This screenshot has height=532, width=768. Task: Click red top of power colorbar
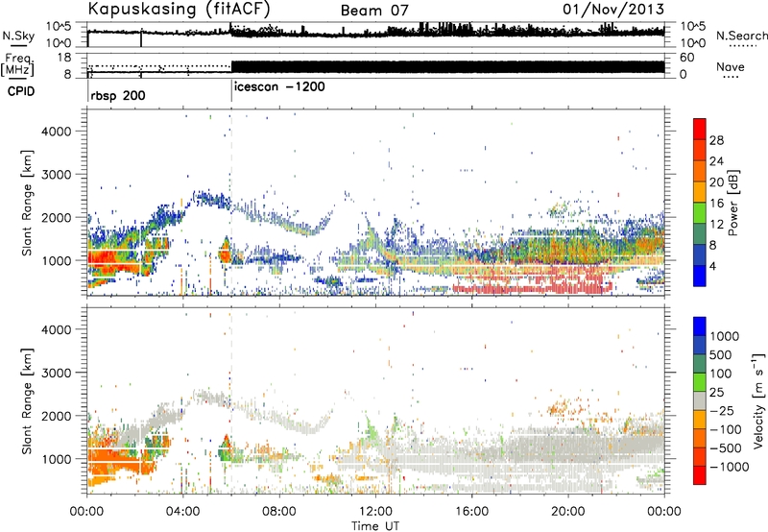[x=700, y=129]
